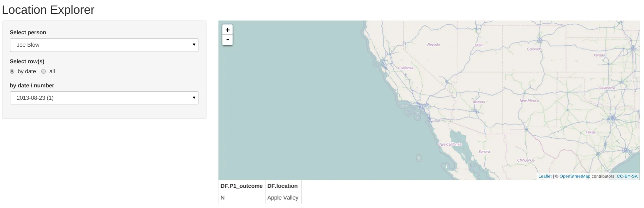Click the California label on the map

[406, 68]
